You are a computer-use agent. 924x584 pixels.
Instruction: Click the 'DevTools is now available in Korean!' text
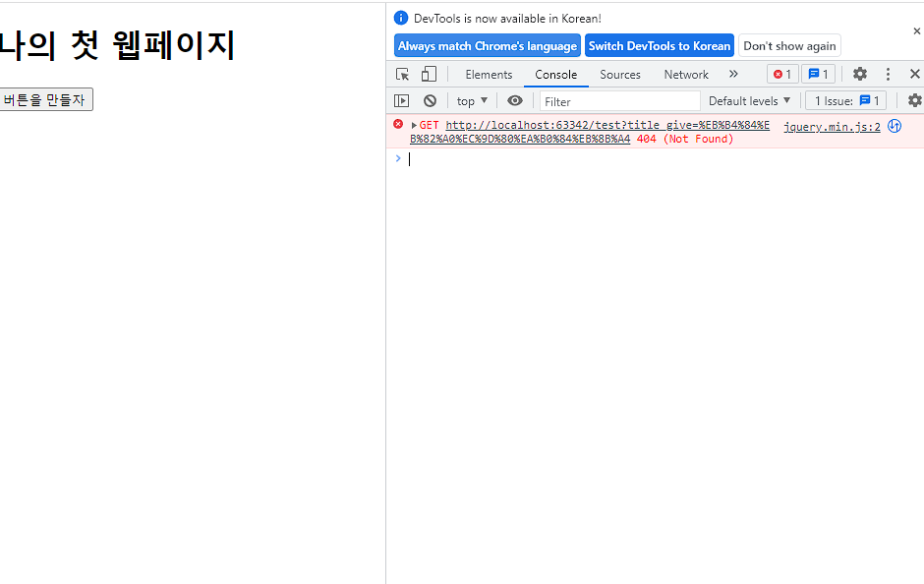pos(507,19)
